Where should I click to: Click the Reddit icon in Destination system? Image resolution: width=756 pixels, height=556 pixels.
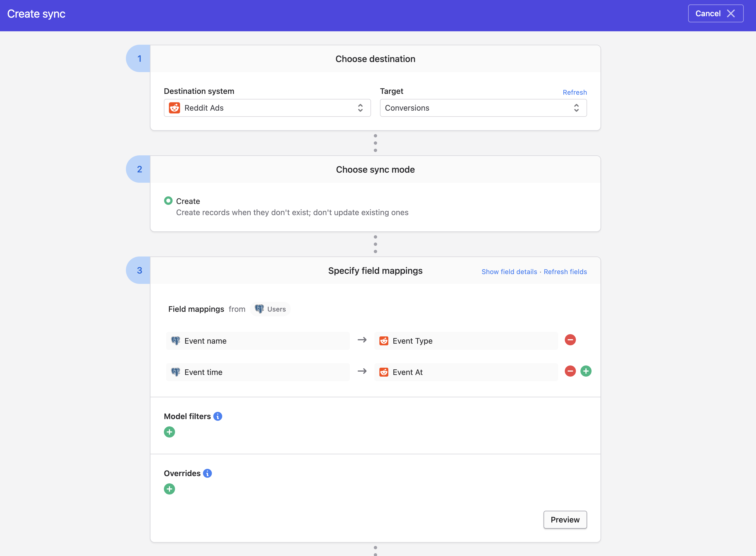pyautogui.click(x=174, y=108)
